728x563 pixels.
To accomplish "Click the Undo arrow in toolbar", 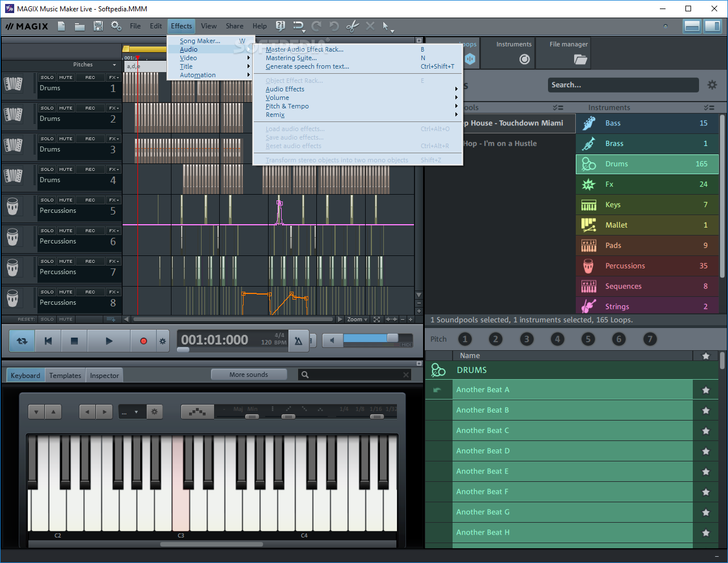I will coord(334,26).
